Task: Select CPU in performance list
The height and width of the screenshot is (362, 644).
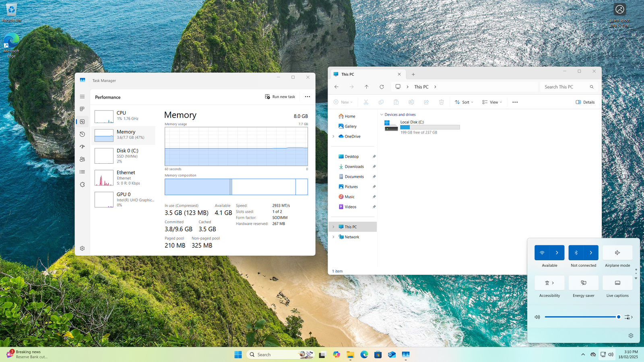Action: (123, 116)
